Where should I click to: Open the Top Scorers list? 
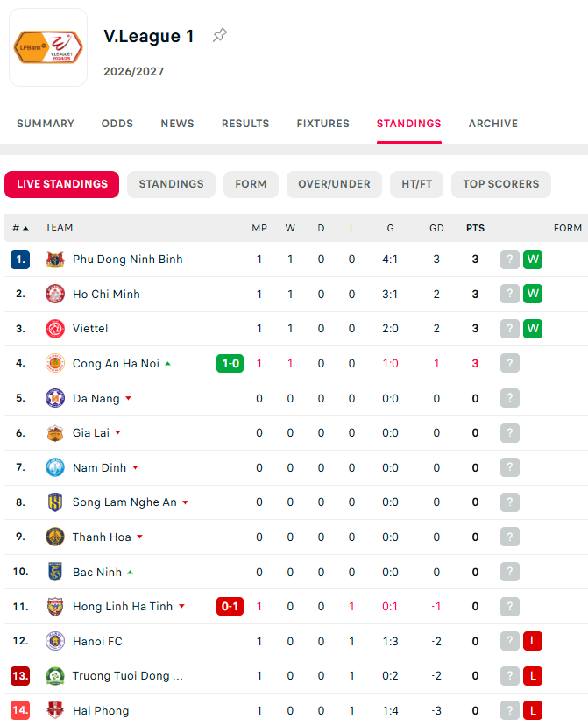[501, 184]
